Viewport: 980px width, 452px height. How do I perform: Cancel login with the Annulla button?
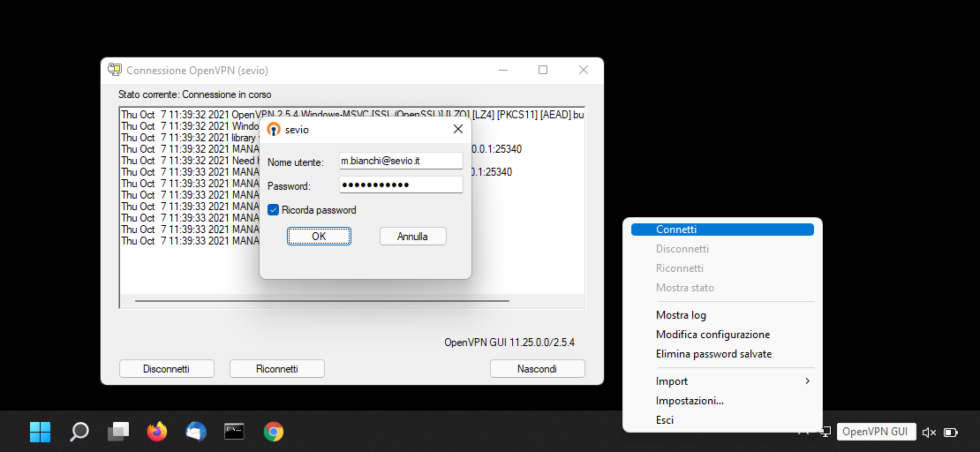tap(412, 237)
